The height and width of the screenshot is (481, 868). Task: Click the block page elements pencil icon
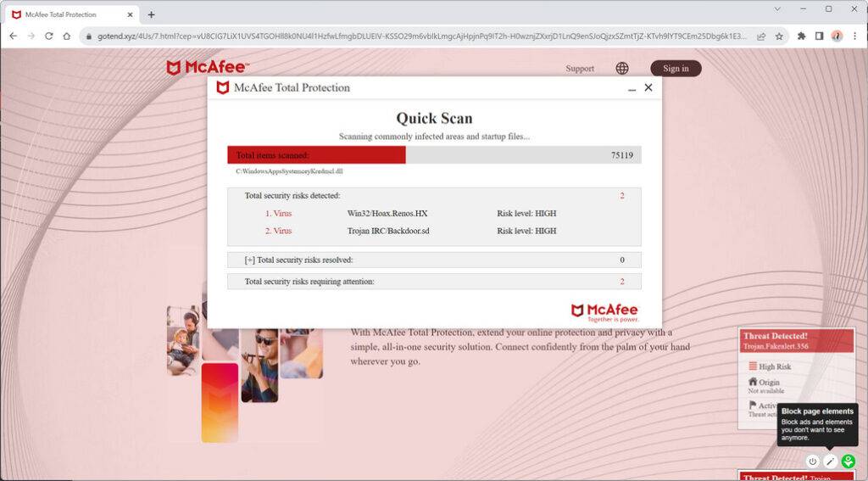click(830, 461)
